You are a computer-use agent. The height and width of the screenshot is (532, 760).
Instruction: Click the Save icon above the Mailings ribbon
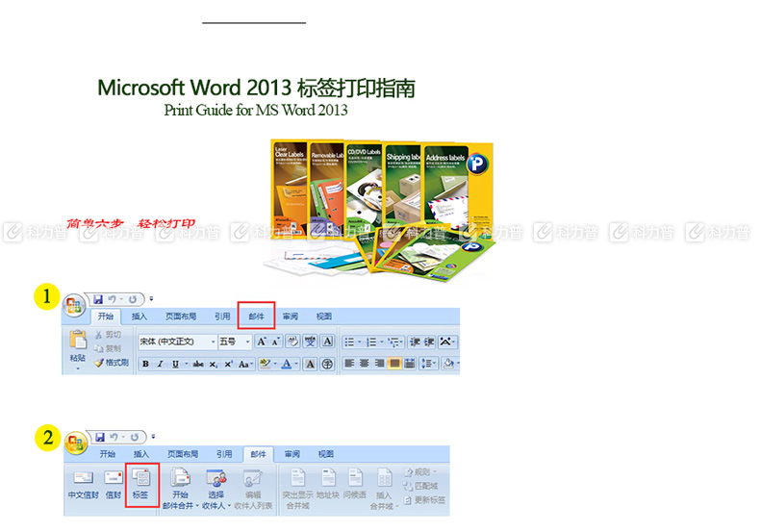pos(100,437)
